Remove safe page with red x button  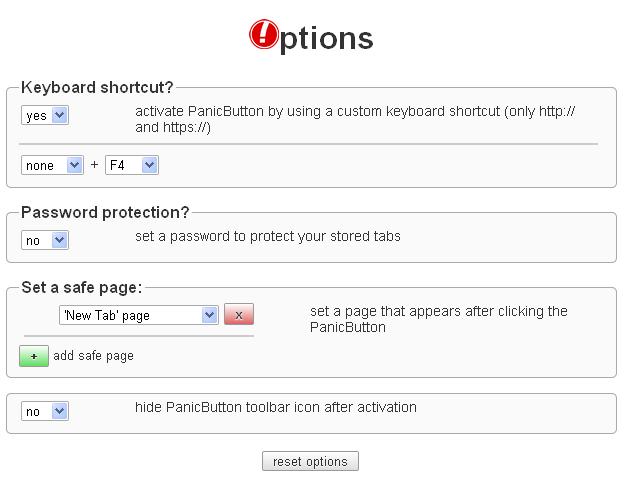(x=239, y=315)
